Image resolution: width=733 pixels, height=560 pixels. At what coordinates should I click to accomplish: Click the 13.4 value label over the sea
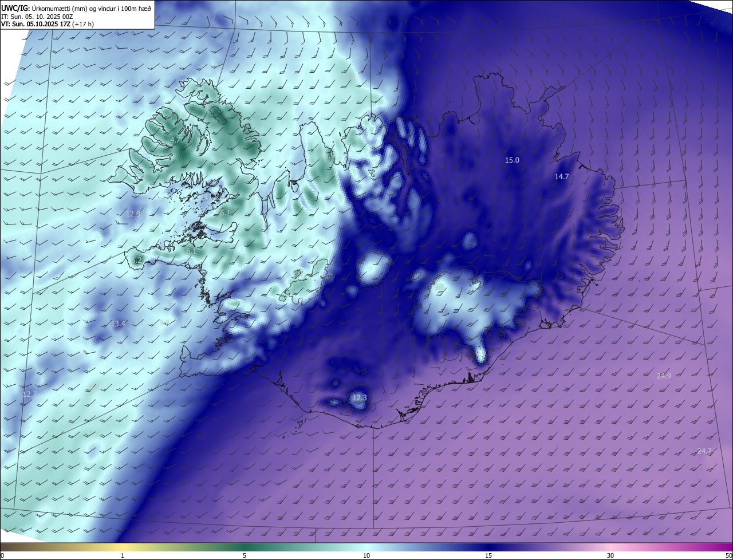point(118,324)
